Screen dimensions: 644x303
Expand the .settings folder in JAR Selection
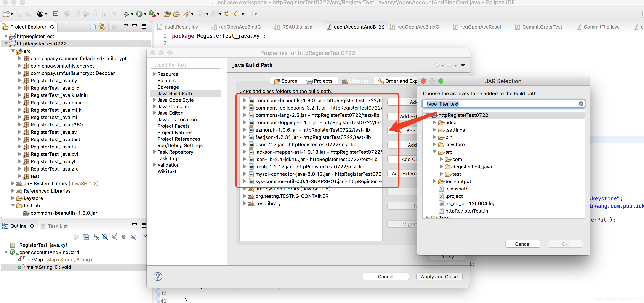point(435,130)
